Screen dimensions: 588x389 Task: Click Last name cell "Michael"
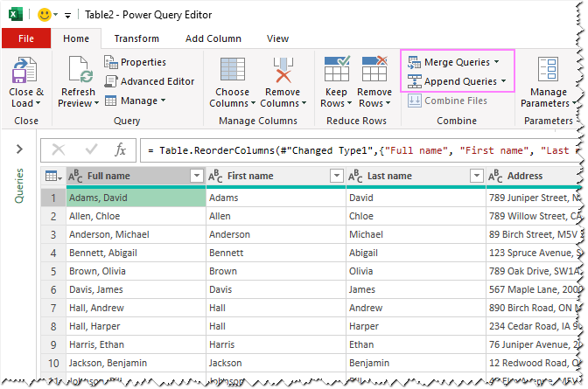416,234
